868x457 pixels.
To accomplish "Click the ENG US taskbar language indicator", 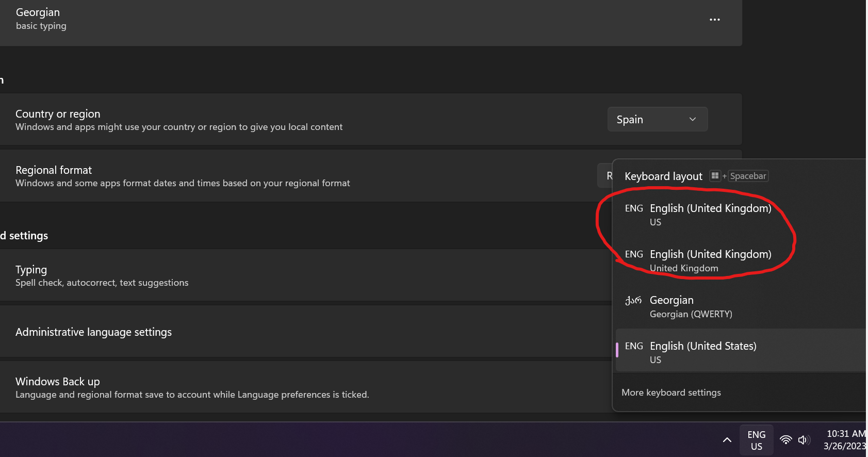I will [756, 440].
